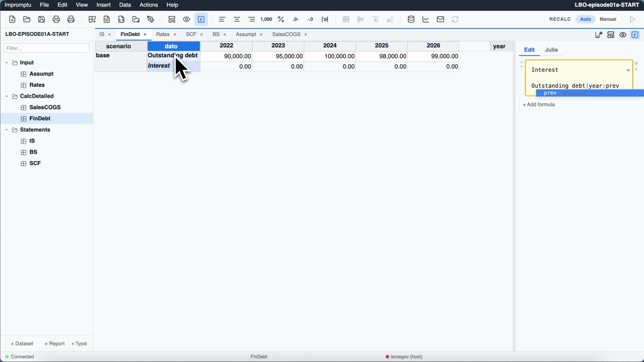This screenshot has height=362, width=644.
Task: Click the layout icon above the formula panel
Action: point(611,35)
